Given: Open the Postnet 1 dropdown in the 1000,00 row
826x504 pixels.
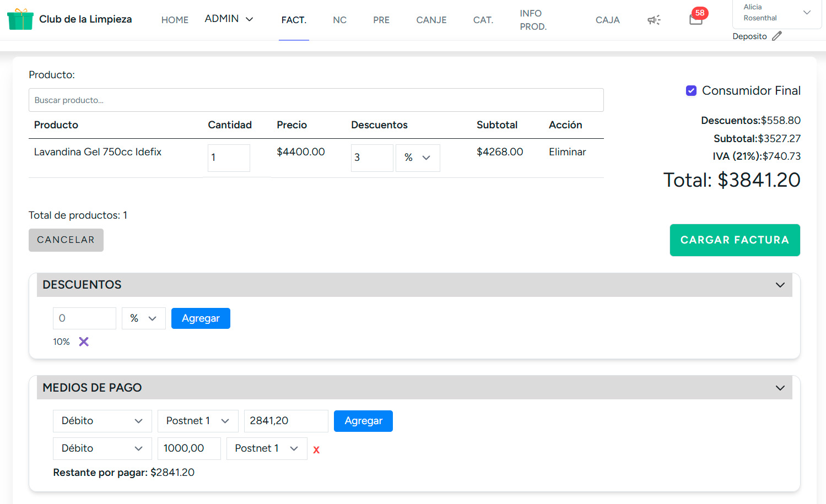Looking at the screenshot, I should pyautogui.click(x=267, y=448).
